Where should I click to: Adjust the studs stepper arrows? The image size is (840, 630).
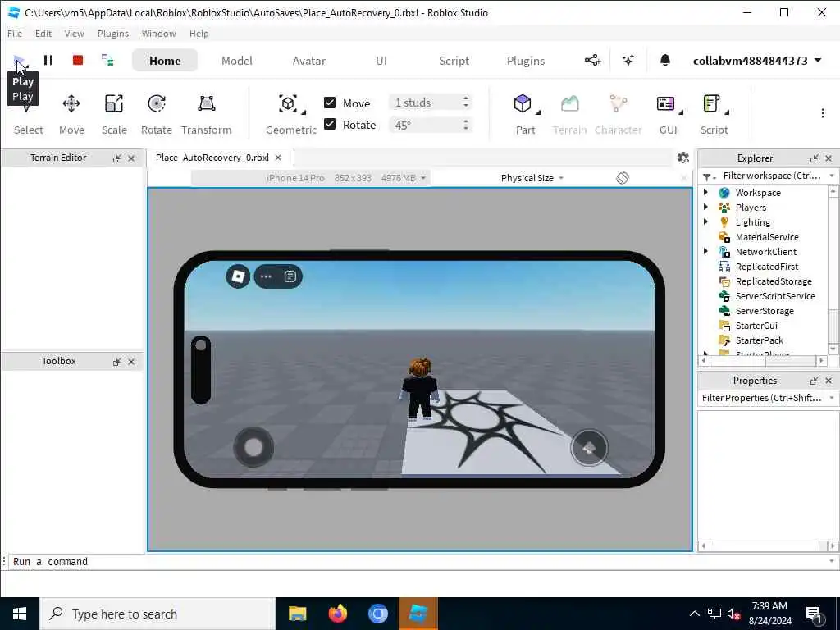(x=466, y=103)
